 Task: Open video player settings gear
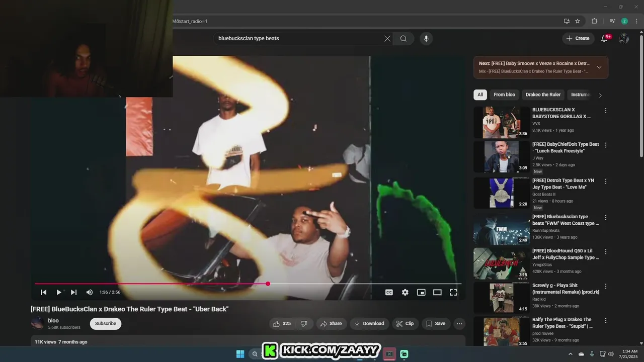click(x=405, y=292)
